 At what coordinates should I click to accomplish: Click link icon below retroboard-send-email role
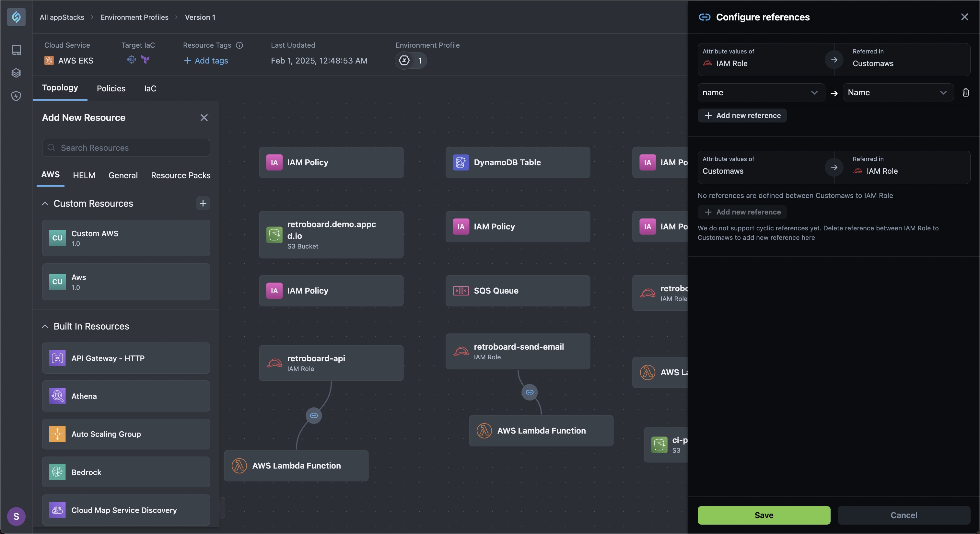point(530,392)
